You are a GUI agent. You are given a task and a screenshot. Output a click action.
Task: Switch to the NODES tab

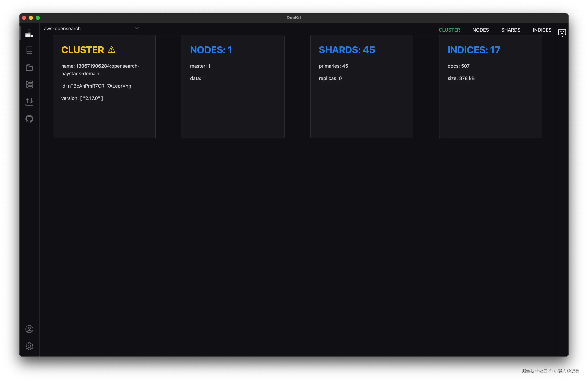click(480, 30)
